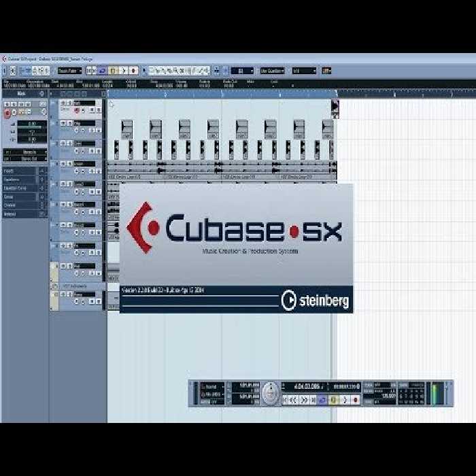The image size is (476, 476).
Task: Mute the selected first track
Action: pos(63,103)
